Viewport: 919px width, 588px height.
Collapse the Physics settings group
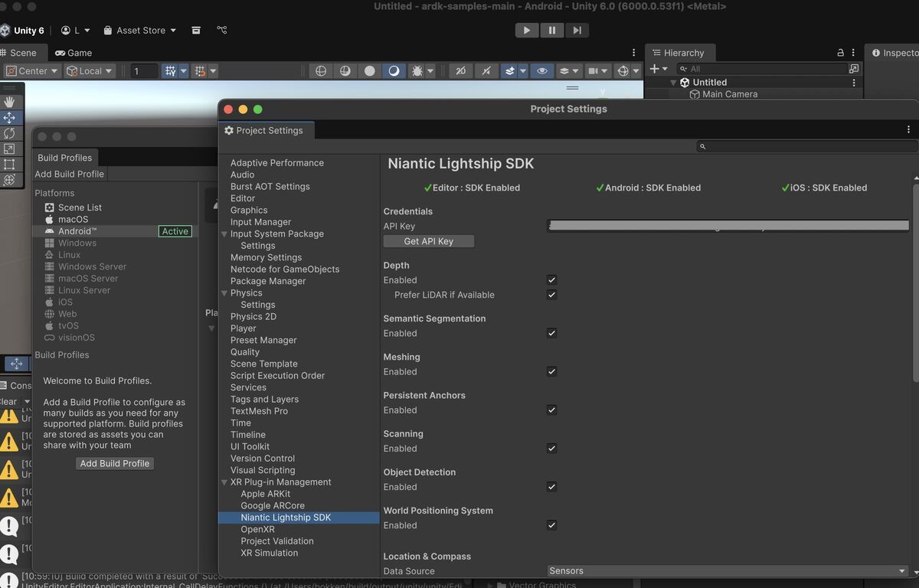(x=224, y=293)
